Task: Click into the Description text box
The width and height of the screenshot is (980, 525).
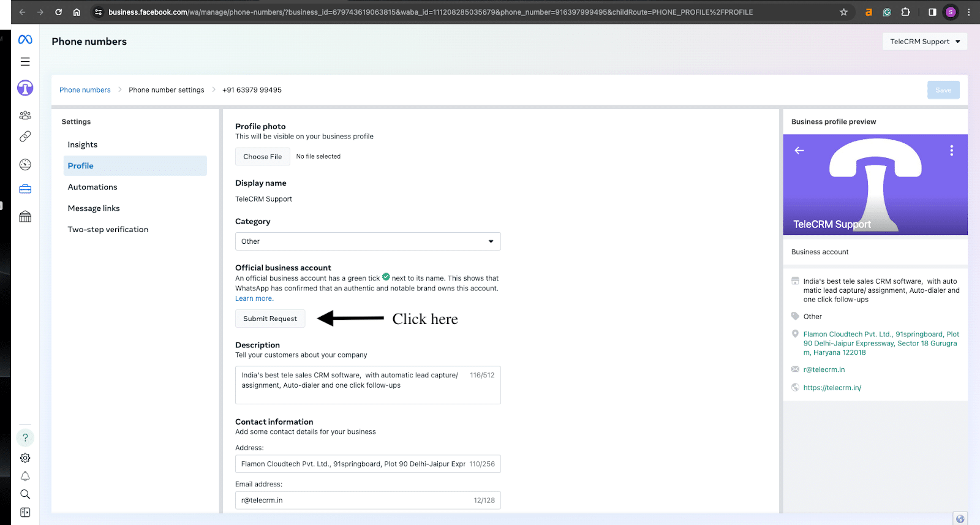Action: pos(368,385)
